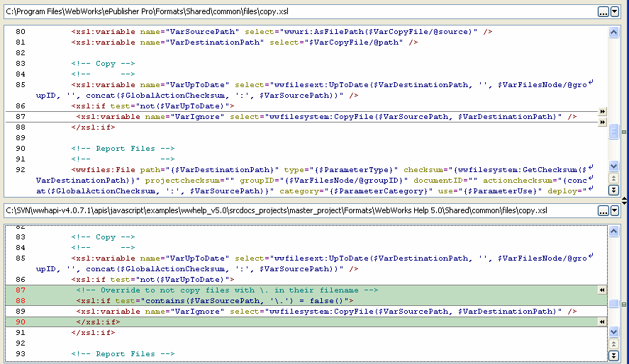Merge closing xsl:if left-arrow at line 90
The image size is (629, 364).
click(602, 322)
